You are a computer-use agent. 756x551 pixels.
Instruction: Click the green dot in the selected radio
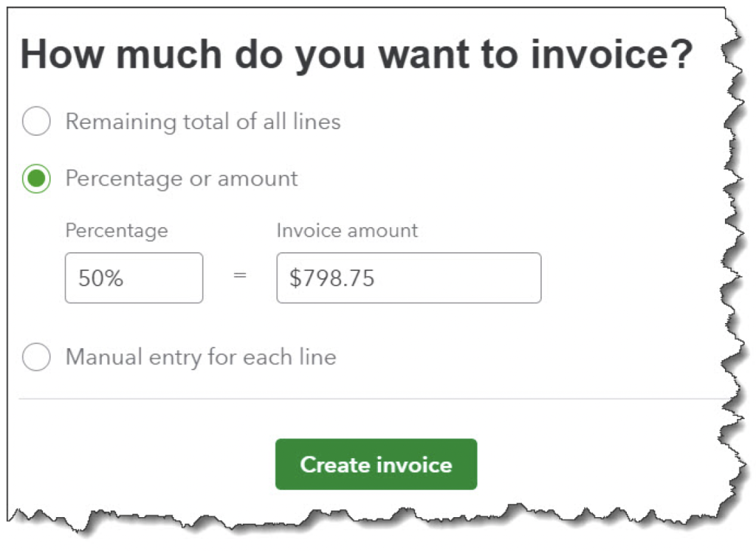point(36,179)
